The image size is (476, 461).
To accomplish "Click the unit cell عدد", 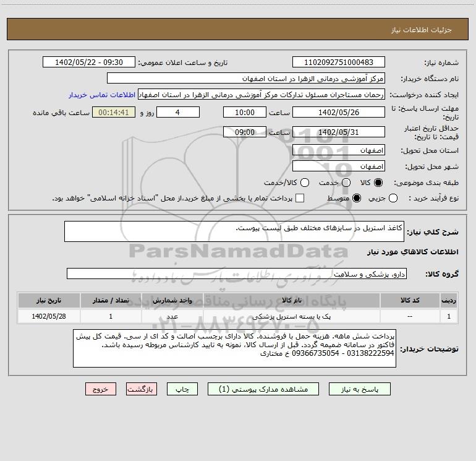I will click(172, 316).
